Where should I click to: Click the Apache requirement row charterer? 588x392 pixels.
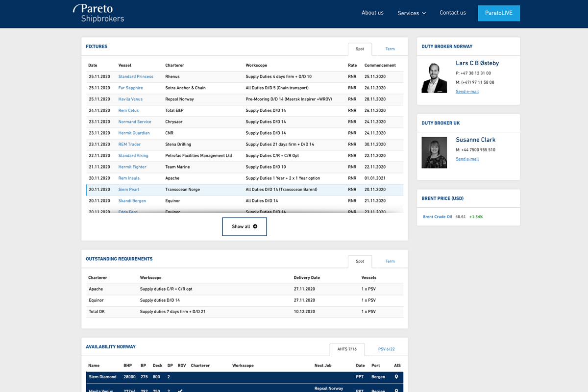click(96, 289)
